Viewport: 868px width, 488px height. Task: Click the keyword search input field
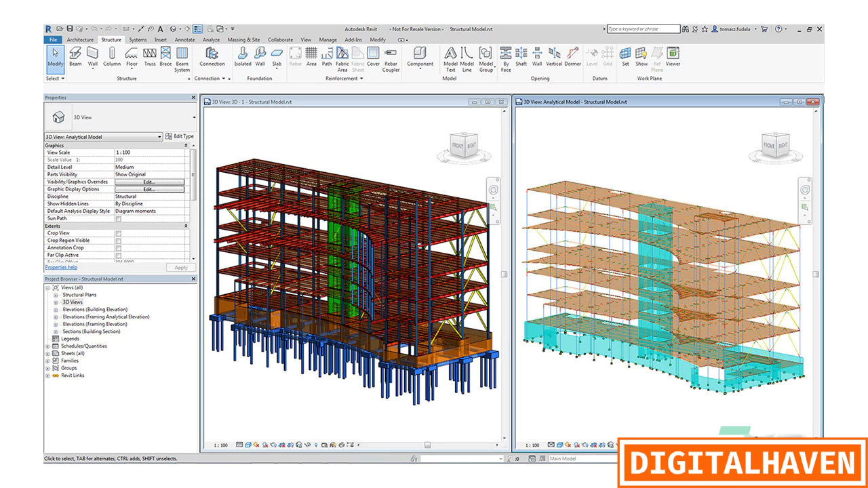pyautogui.click(x=643, y=29)
